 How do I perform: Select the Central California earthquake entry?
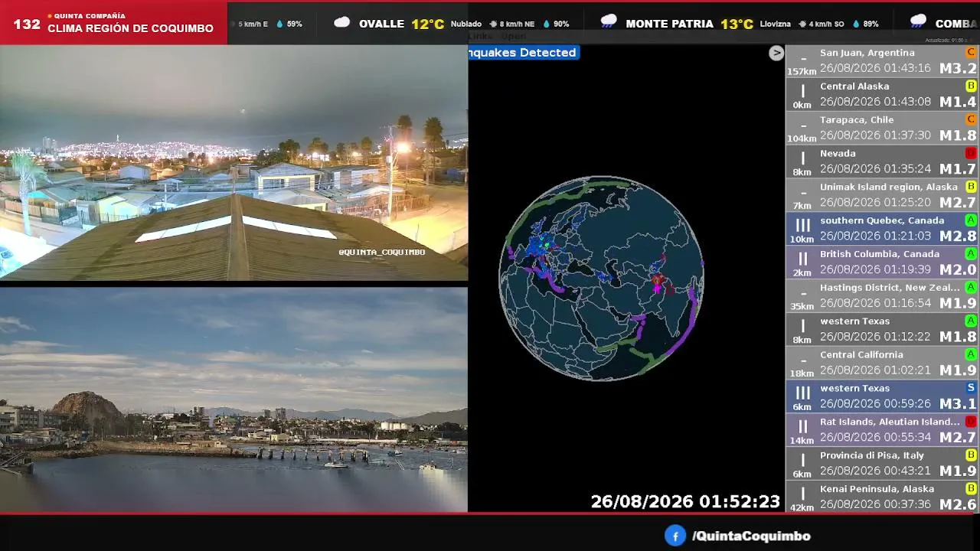click(882, 363)
